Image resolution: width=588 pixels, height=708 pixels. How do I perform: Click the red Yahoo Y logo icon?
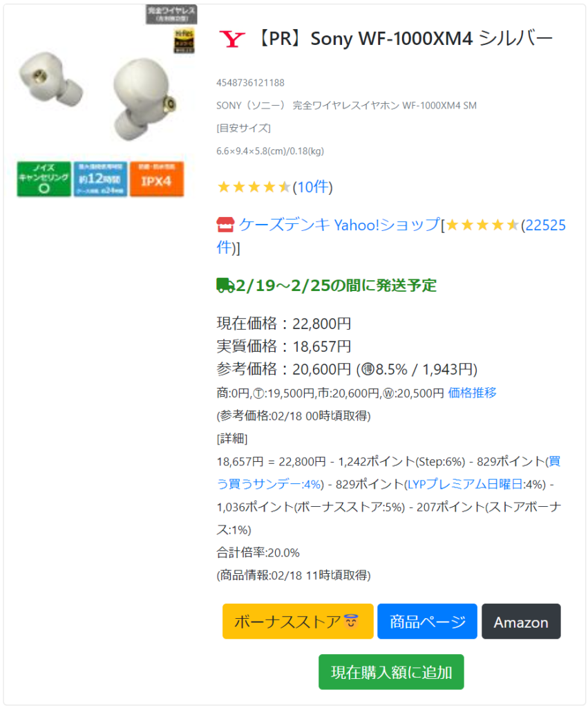pyautogui.click(x=232, y=39)
